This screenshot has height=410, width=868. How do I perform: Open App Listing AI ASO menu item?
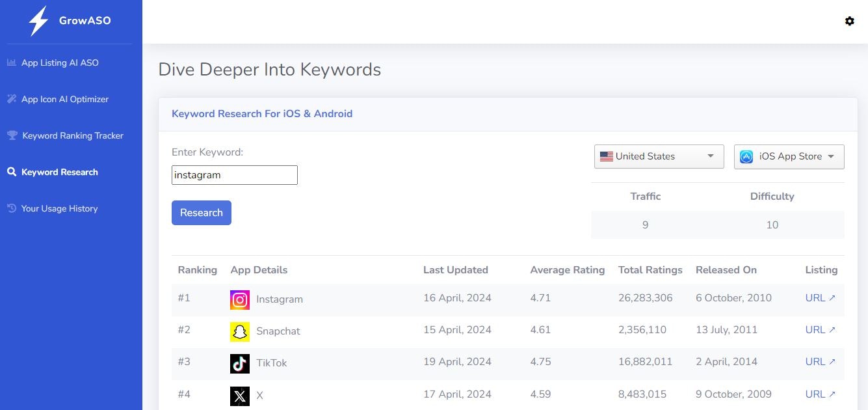click(x=60, y=62)
